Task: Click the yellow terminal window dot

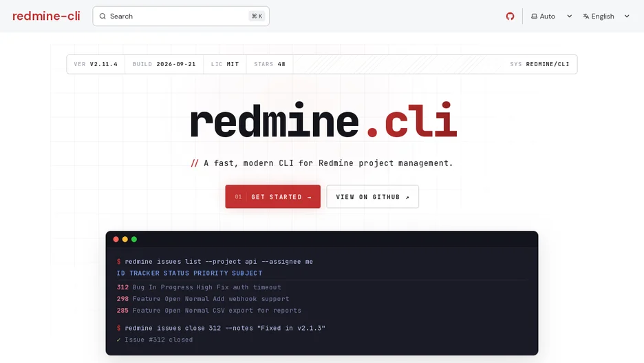Action: coord(125,239)
